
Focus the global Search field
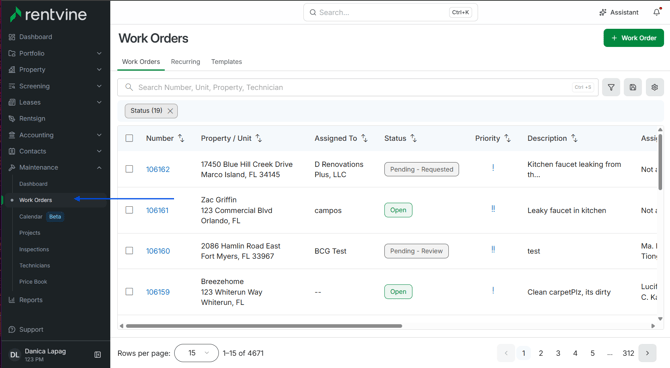[x=391, y=12]
